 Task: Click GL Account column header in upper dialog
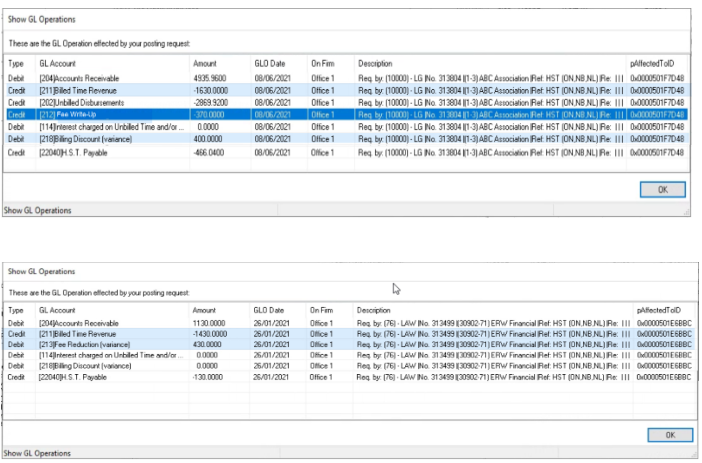click(x=57, y=64)
